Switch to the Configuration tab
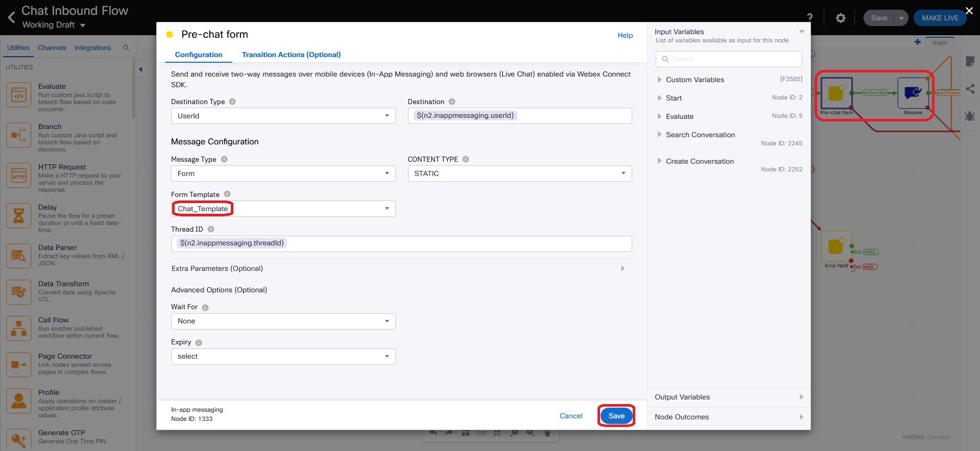980x451 pixels. (x=199, y=55)
